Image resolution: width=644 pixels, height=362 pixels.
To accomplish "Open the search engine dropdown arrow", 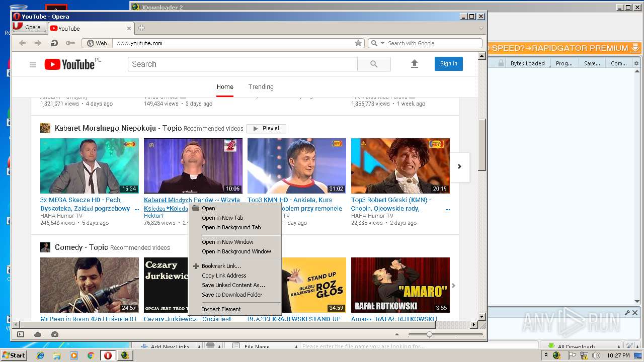I will (382, 43).
